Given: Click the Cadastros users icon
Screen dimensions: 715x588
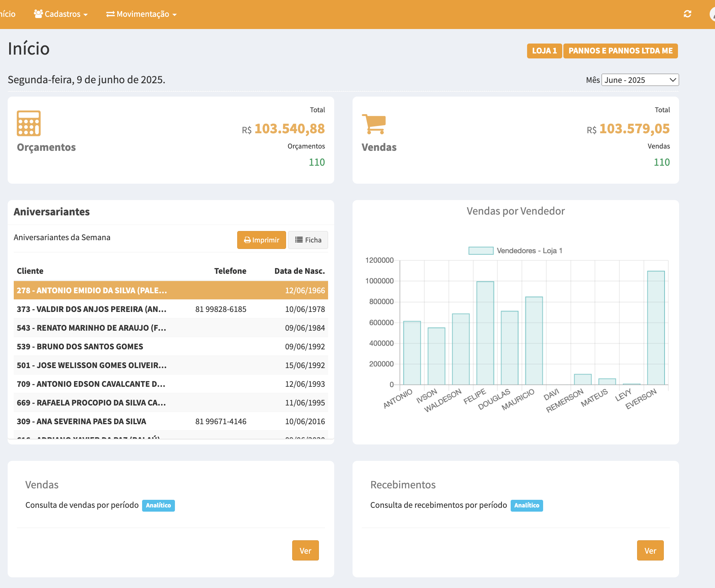Looking at the screenshot, I should 38,14.
